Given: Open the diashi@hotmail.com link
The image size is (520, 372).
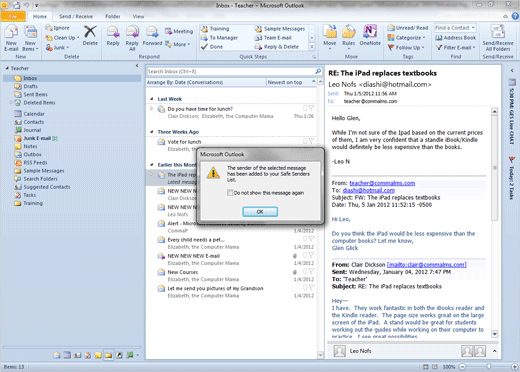Looking at the screenshot, I should tap(369, 190).
